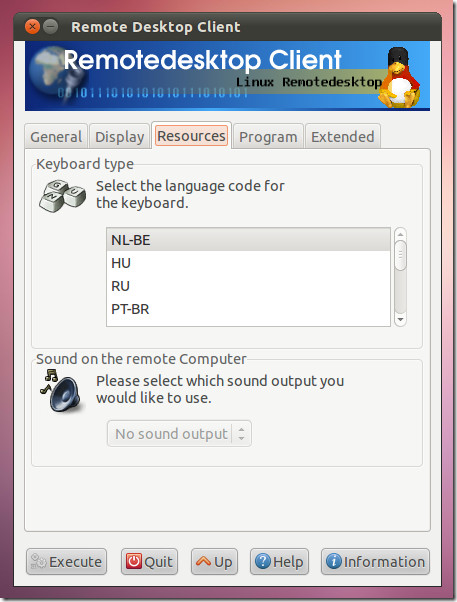Click the Up button
Image resolution: width=457 pixels, height=602 pixels.
tap(214, 561)
